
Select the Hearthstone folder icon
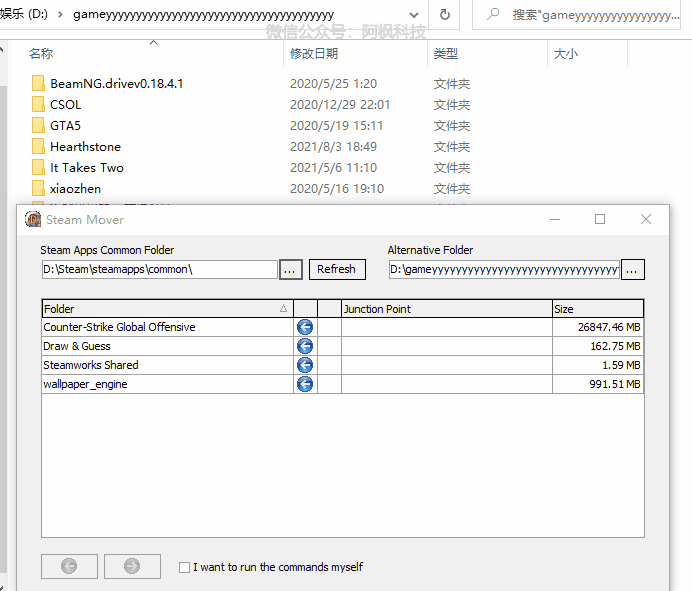pos(38,147)
